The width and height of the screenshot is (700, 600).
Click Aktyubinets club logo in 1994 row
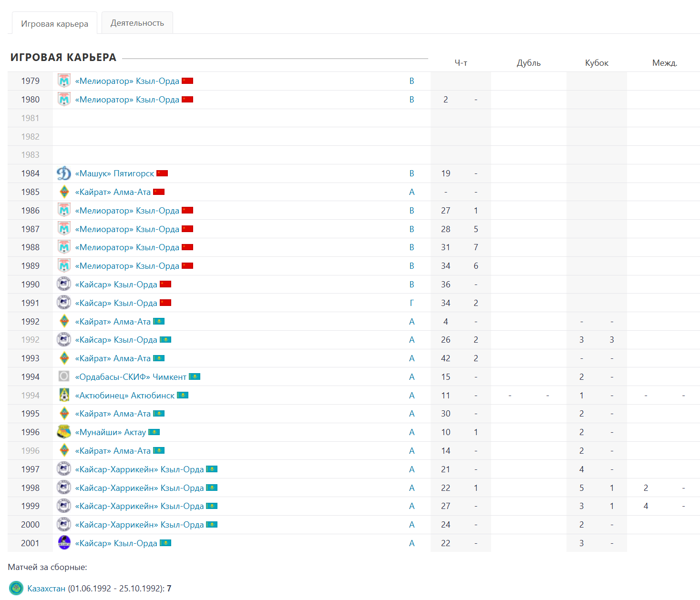click(64, 395)
